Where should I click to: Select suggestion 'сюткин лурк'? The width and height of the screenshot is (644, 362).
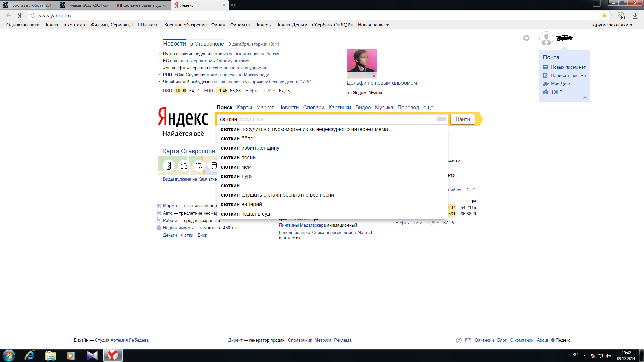(x=332, y=176)
